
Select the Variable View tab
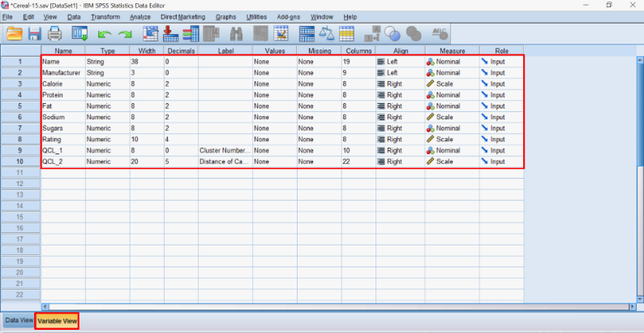click(x=57, y=321)
